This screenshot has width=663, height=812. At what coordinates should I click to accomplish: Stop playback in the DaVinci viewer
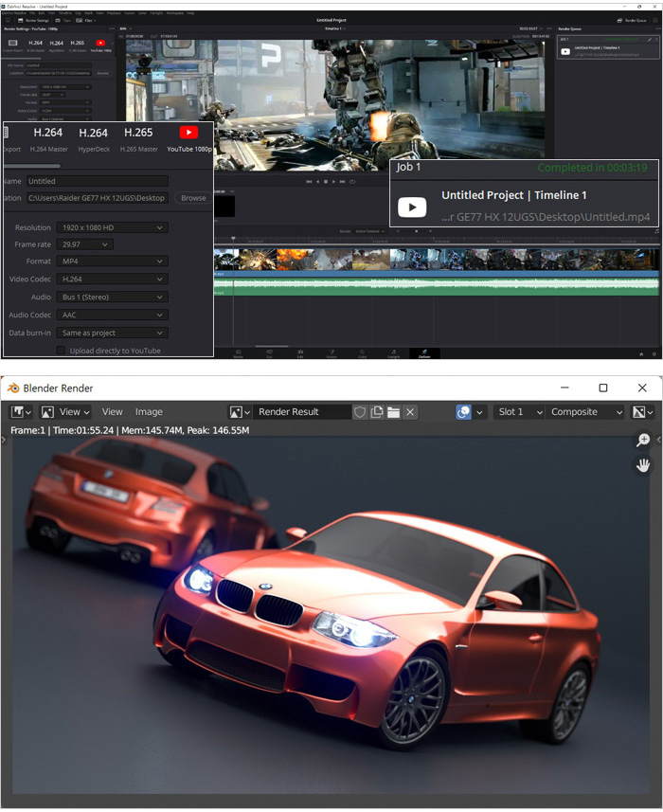point(326,181)
